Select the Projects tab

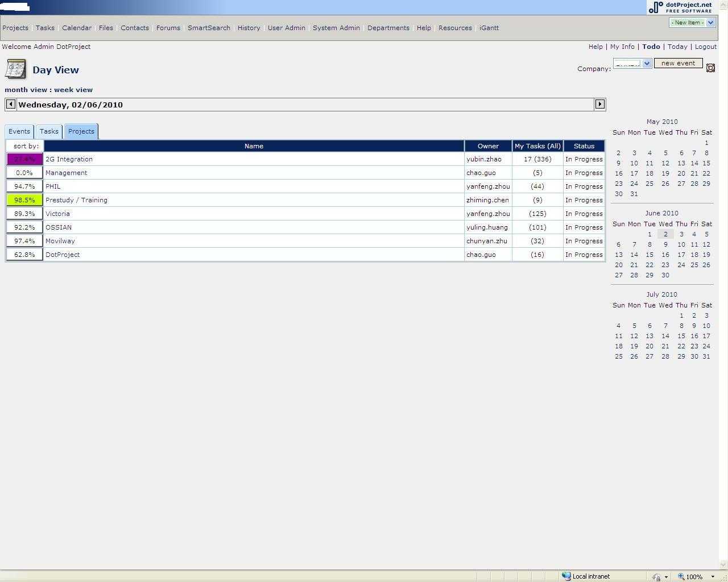pos(81,131)
